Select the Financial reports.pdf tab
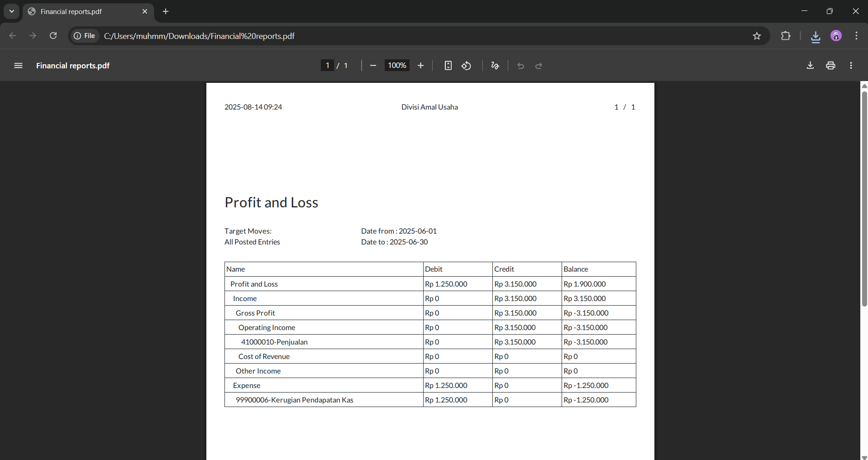The image size is (868, 460). coord(81,12)
